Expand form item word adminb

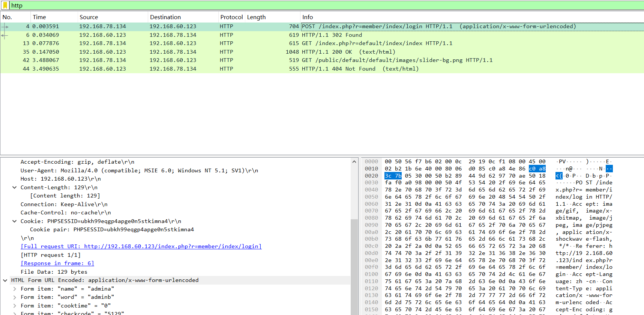[x=14, y=297]
